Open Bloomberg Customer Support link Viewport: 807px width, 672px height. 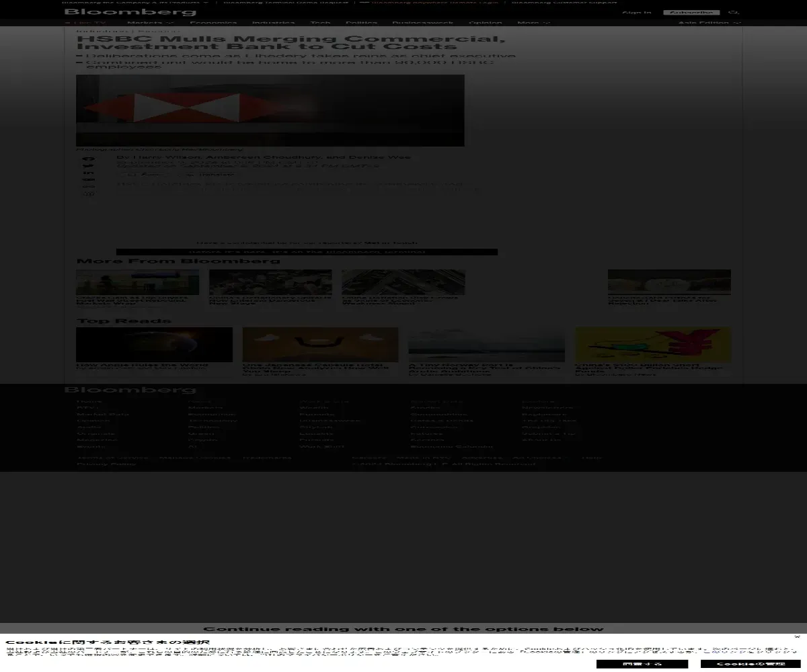(564, 2)
